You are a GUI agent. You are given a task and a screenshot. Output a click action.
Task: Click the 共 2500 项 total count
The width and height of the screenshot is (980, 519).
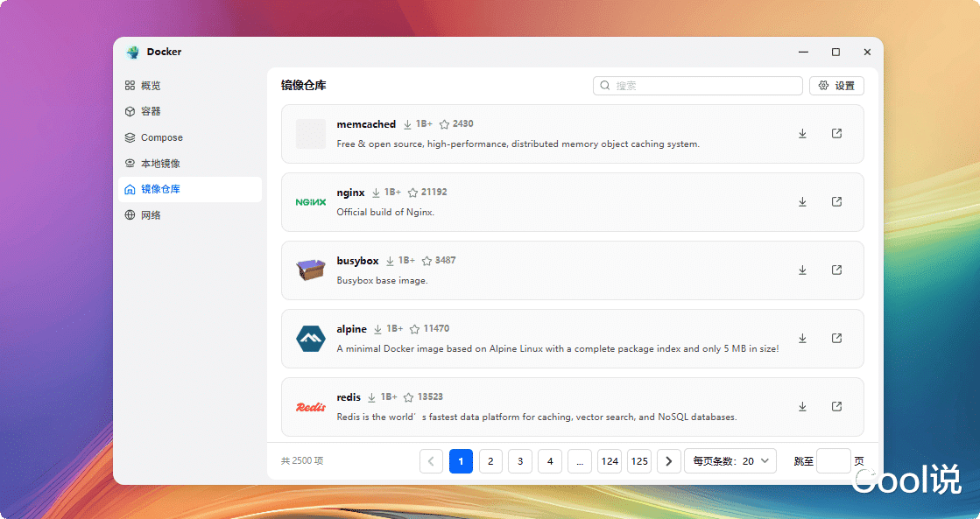pos(302,461)
